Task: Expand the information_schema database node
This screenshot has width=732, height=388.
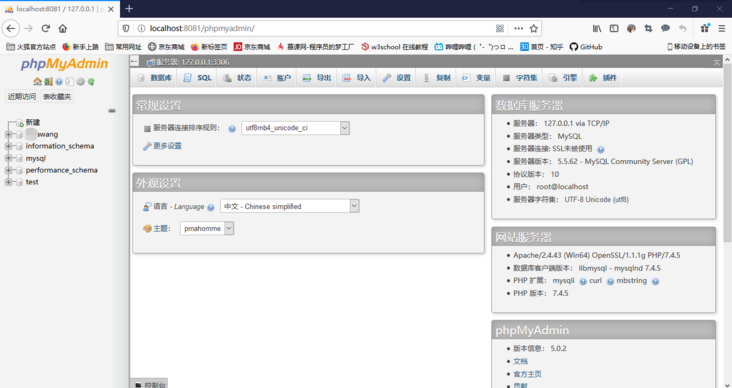Action: (8, 146)
